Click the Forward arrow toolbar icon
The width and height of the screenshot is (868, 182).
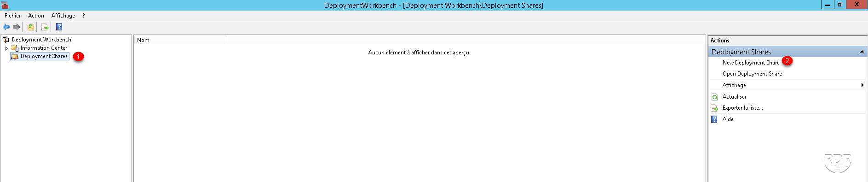17,27
